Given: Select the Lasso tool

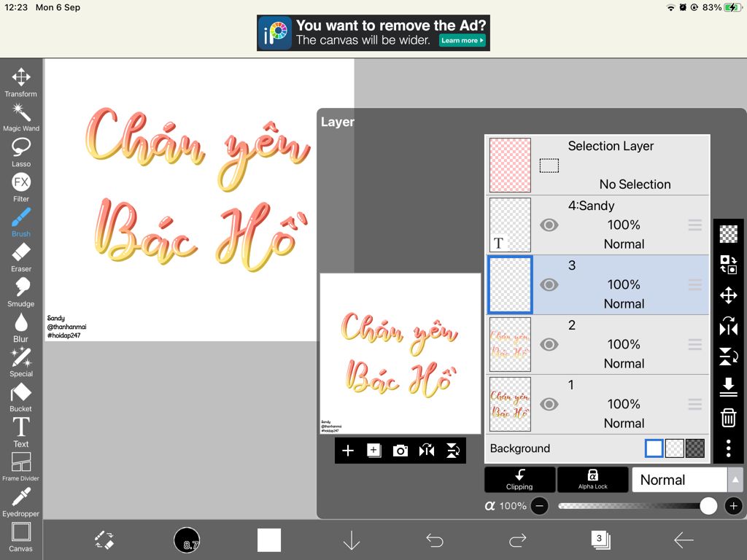Looking at the screenshot, I should pos(21,152).
